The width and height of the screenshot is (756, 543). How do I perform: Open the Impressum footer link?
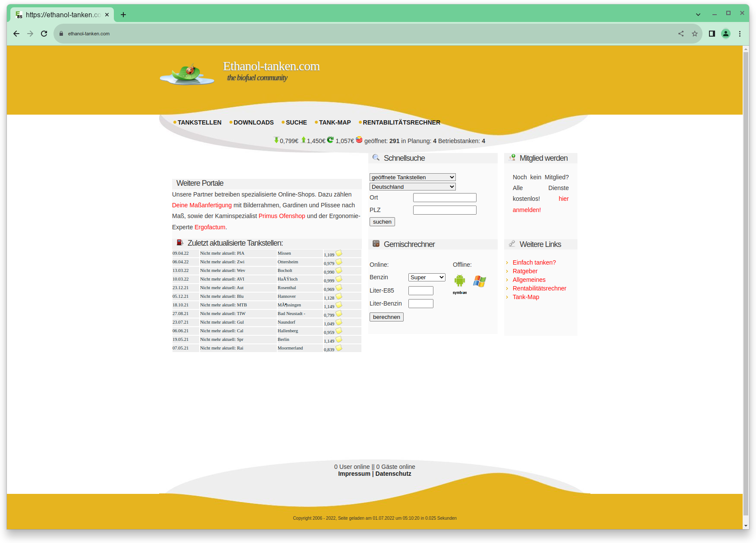(354, 474)
